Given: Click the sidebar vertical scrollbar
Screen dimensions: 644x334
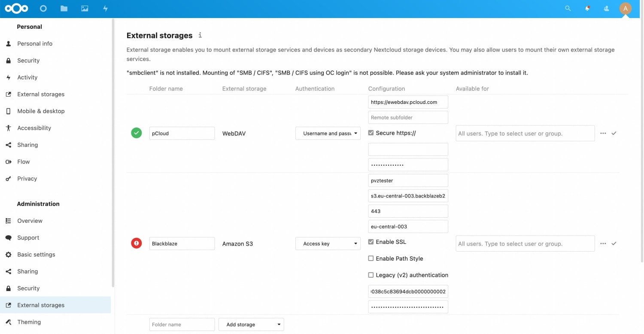Looking at the screenshot, I should (x=113, y=152).
